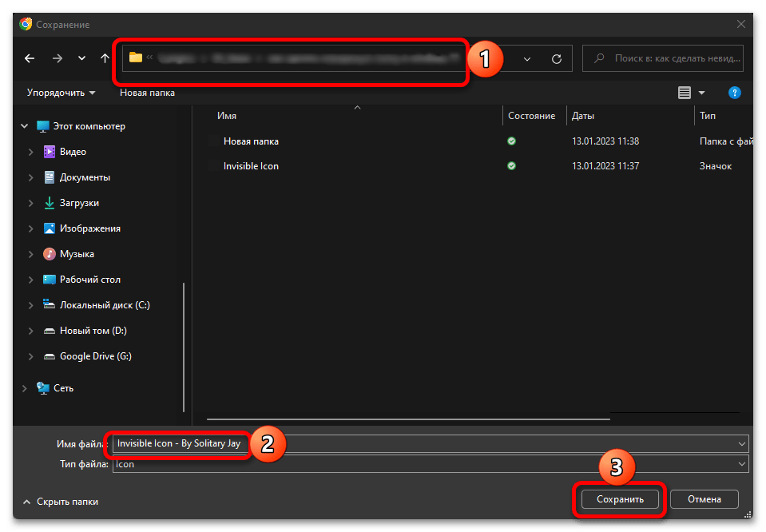
Task: Open the Тип файла dropdown
Action: tap(742, 464)
